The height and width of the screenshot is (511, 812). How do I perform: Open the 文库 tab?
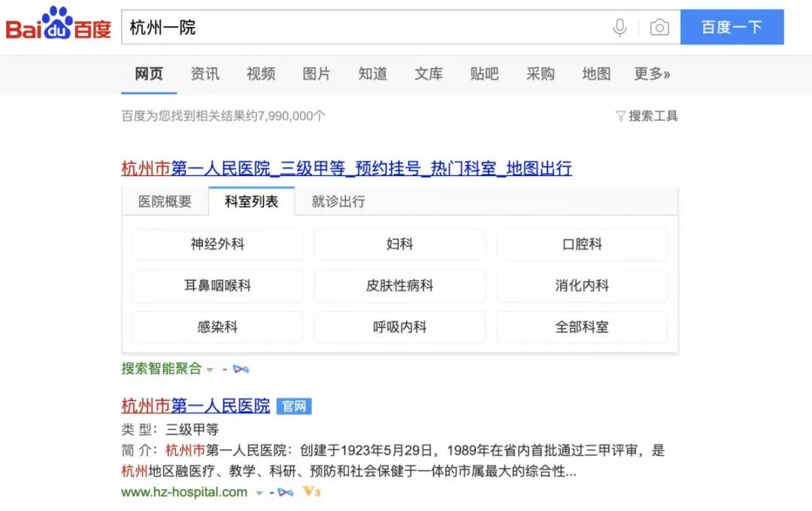[x=429, y=74]
